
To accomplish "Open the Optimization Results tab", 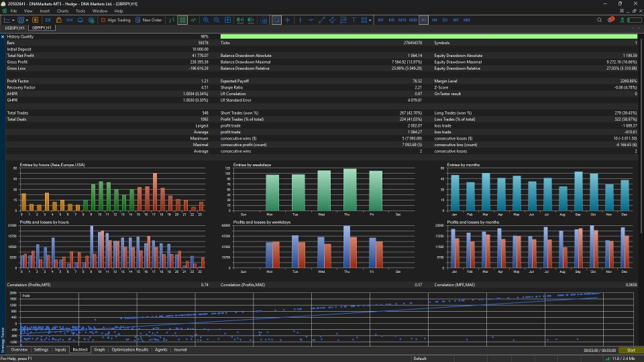I will (129, 350).
